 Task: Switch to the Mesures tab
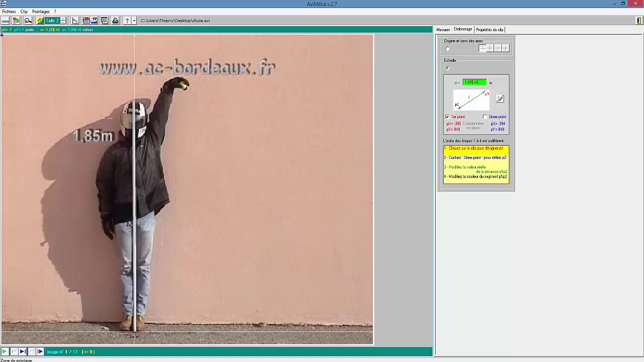pyautogui.click(x=443, y=30)
